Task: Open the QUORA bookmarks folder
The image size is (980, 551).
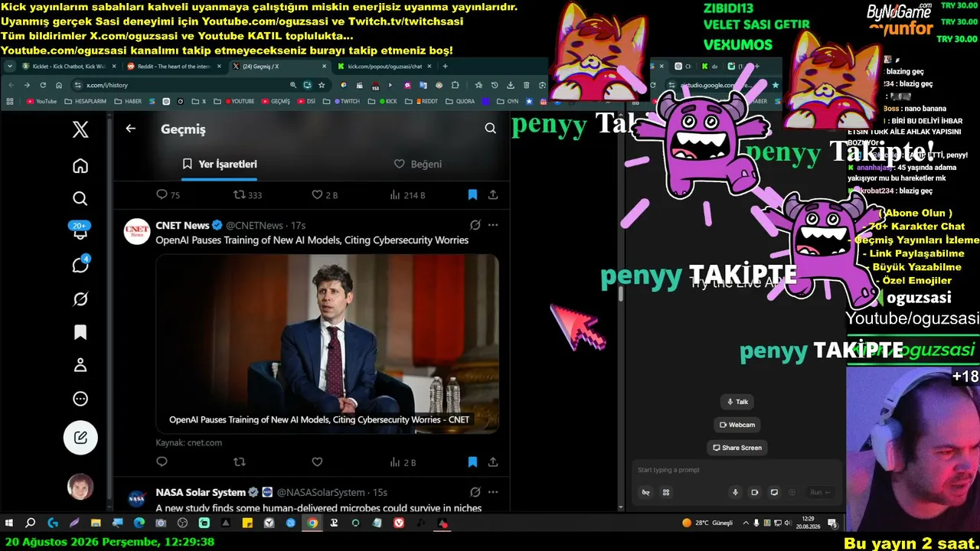Action: (461, 101)
